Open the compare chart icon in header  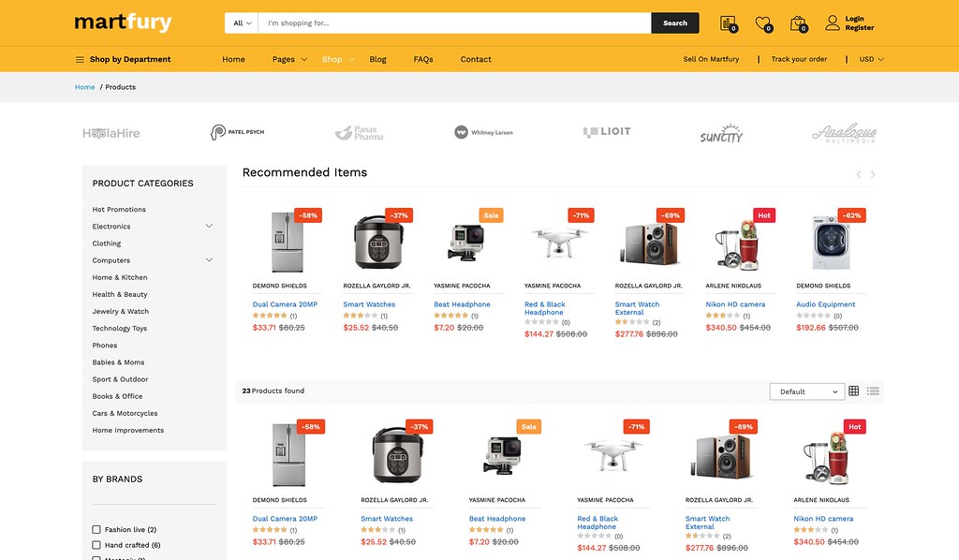pos(727,23)
